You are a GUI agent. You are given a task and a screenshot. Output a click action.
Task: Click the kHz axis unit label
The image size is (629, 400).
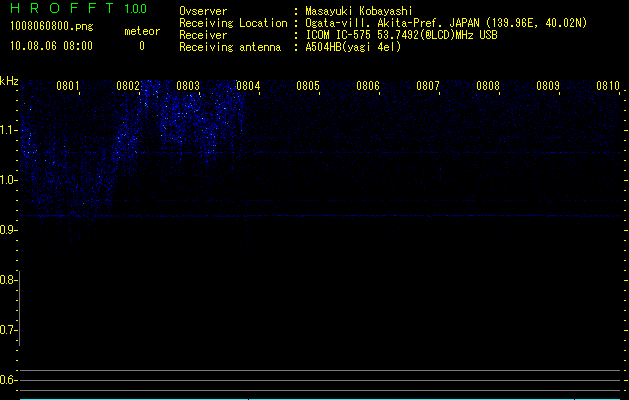(x=9, y=81)
